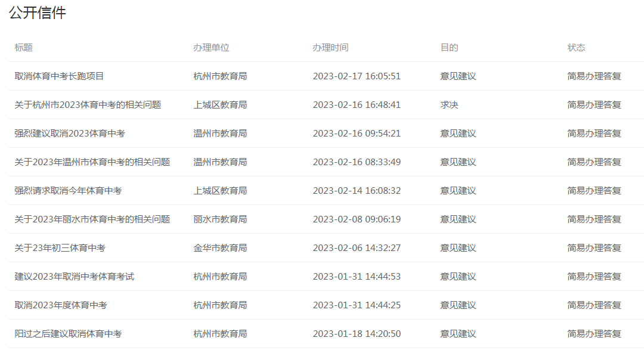Image resolution: width=644 pixels, height=353 pixels.
Task: Click 意见建议 in the 阳过之后建议取消体育中考 row
Action: click(458, 334)
